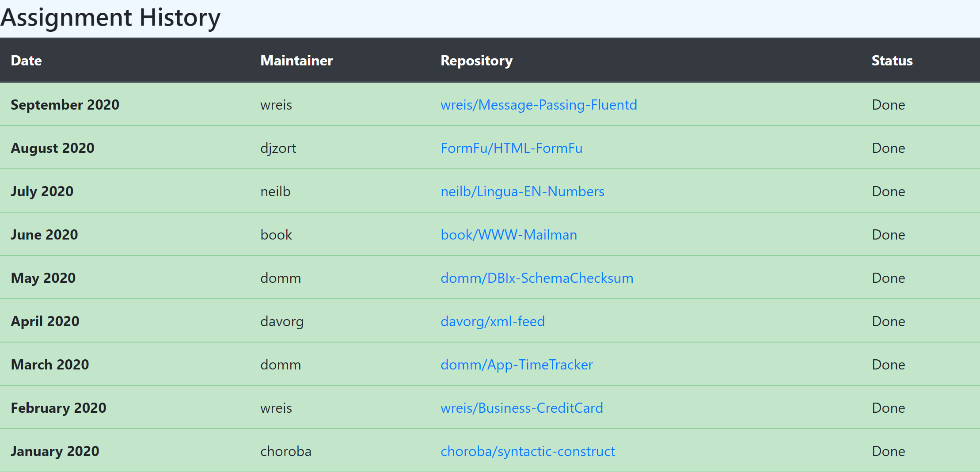The height and width of the screenshot is (472, 980).
Task: Click the Done status for March 2020
Action: (x=889, y=365)
